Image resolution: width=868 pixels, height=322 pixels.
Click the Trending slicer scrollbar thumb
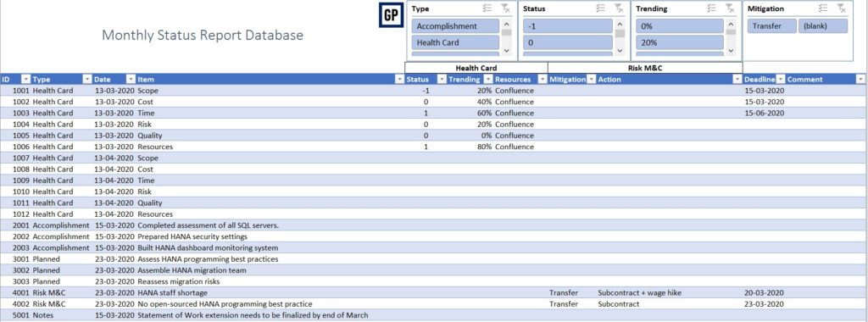point(732,33)
